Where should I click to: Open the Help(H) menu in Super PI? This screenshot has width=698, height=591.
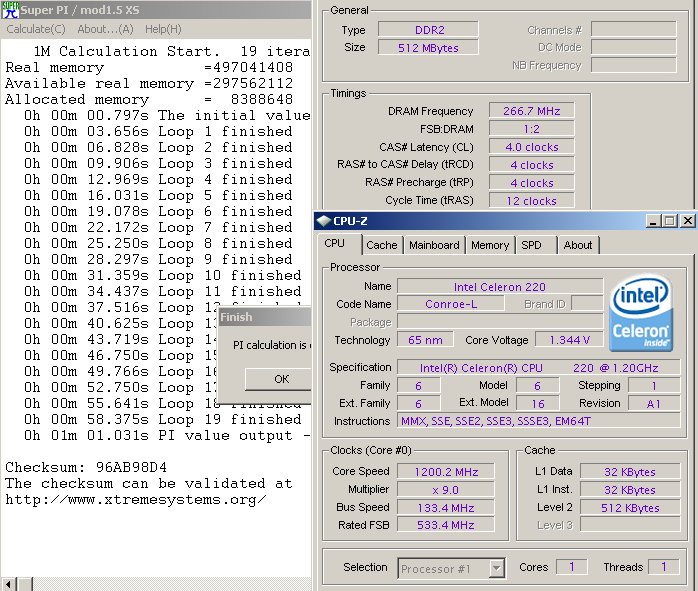[x=163, y=29]
